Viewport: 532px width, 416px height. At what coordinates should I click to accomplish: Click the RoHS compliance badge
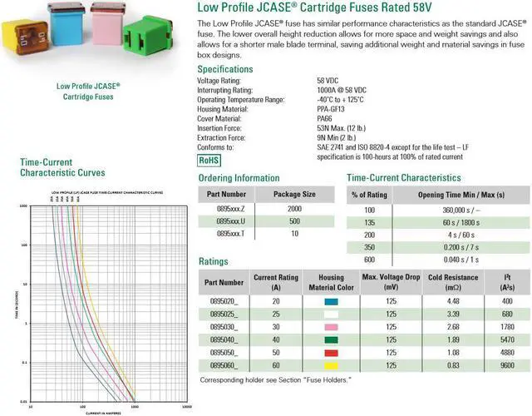pyautogui.click(x=209, y=160)
